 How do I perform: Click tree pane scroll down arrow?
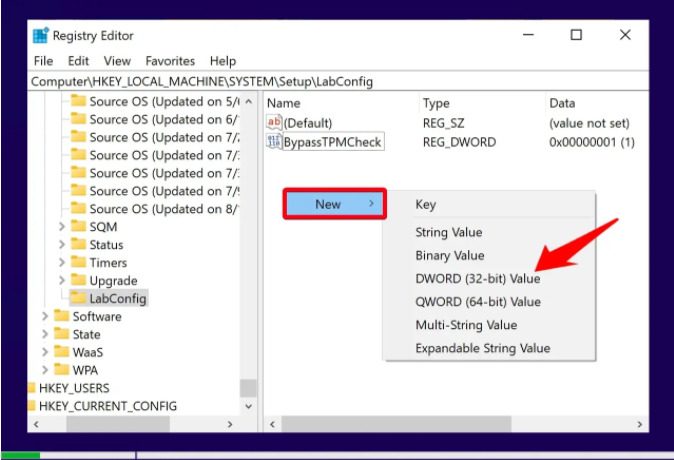point(248,406)
